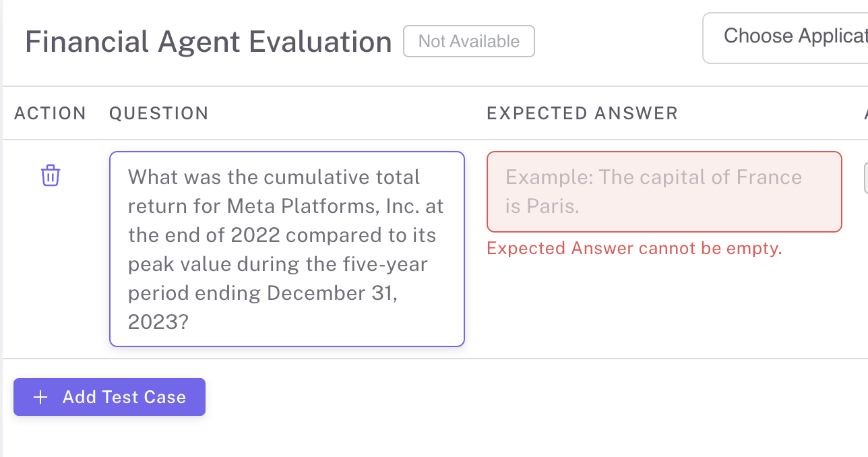
Task: Click the word '2023?' in the question box
Action: pos(158,322)
